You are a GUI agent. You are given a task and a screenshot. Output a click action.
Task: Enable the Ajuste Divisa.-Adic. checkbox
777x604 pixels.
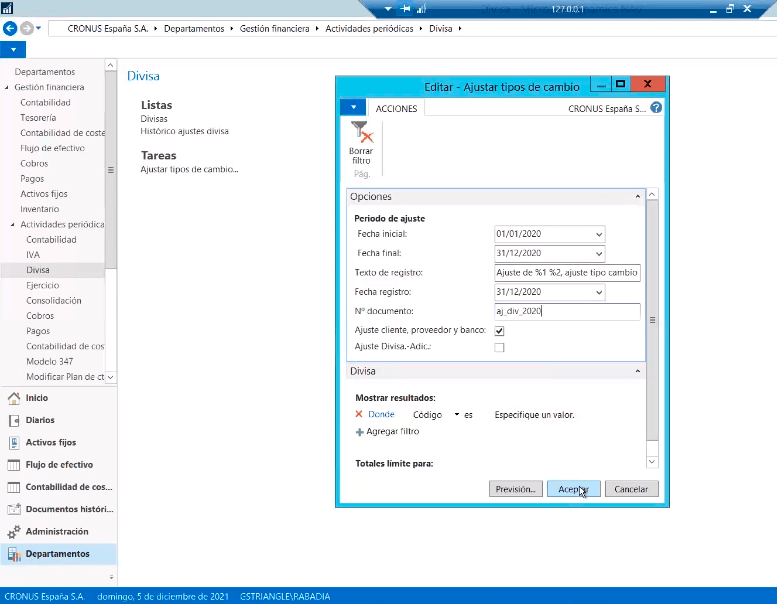coord(499,347)
